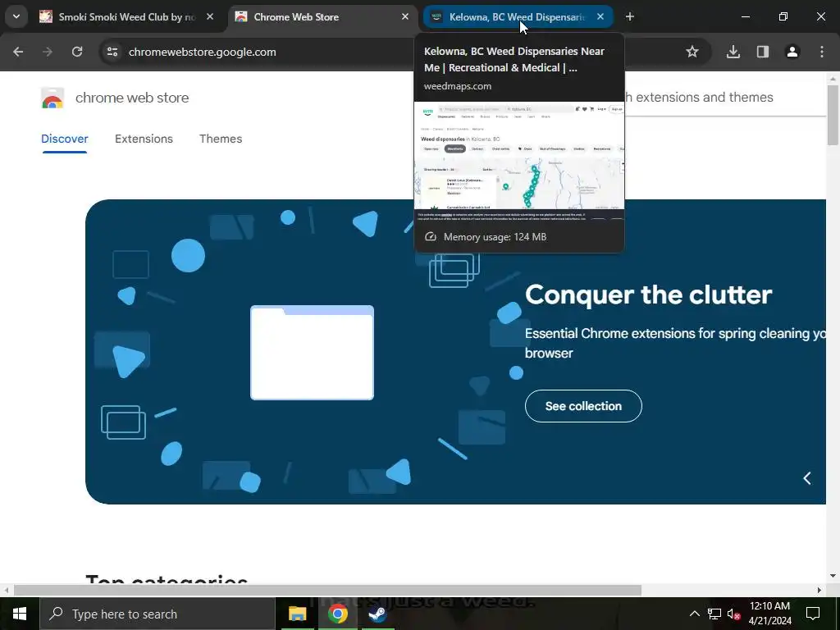
Task: Open a new tab with plus button
Action: 630,16
